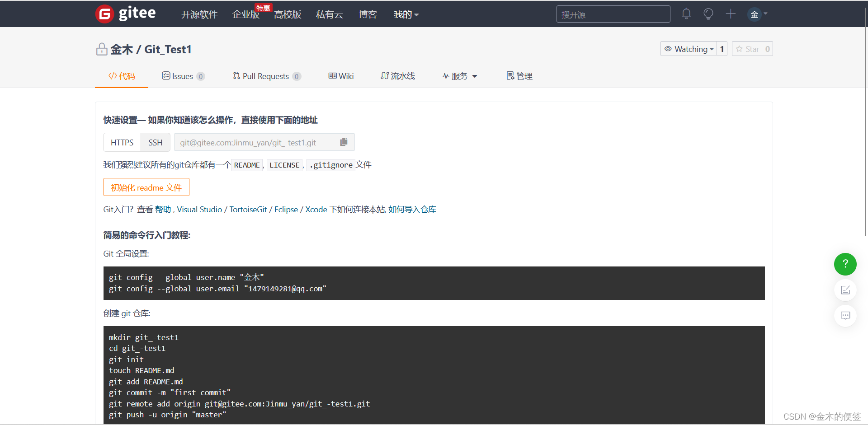Open the 高校版 menu item
Screen dimensions: 868x425
pyautogui.click(x=288, y=14)
